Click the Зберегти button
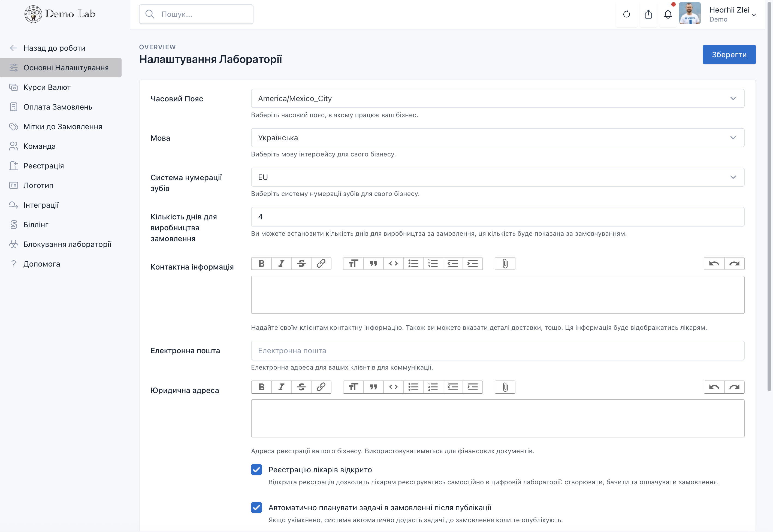 click(x=729, y=54)
